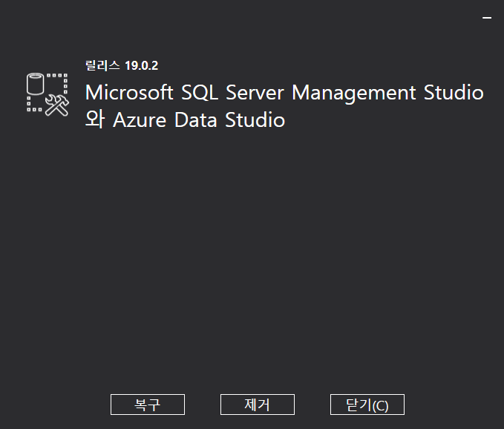Click the 제거 (Uninstall) button
The width and height of the screenshot is (504, 429).
258,405
